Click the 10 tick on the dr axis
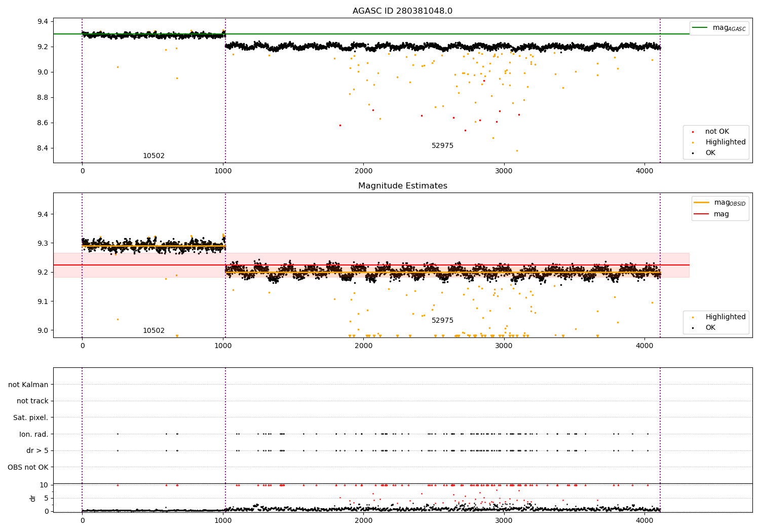 pos(44,485)
